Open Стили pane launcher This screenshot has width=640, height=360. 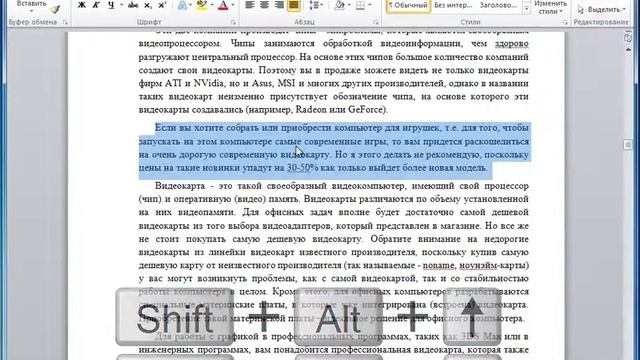coord(565,22)
